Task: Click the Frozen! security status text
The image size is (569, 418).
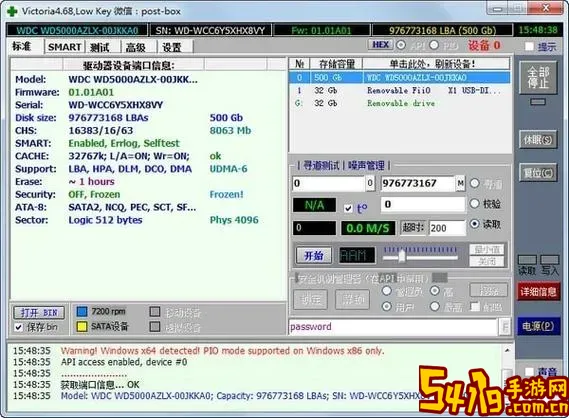Action: click(x=226, y=194)
